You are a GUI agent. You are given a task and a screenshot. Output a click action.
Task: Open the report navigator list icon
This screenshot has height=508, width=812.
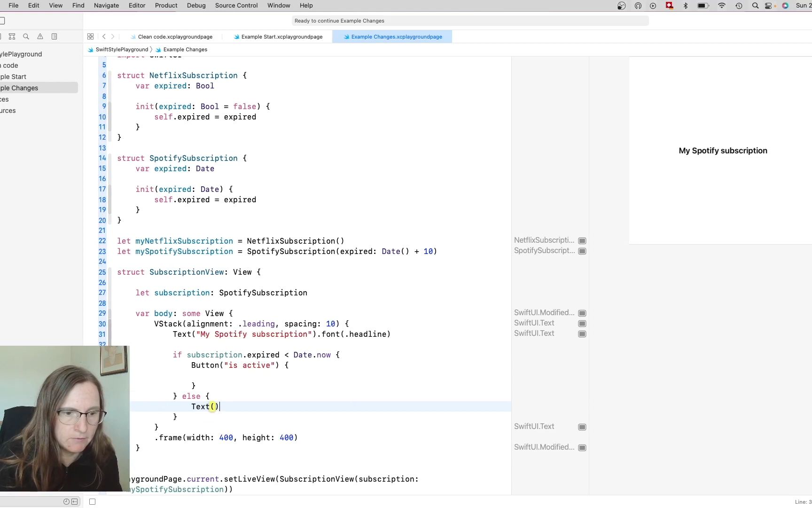click(x=55, y=37)
